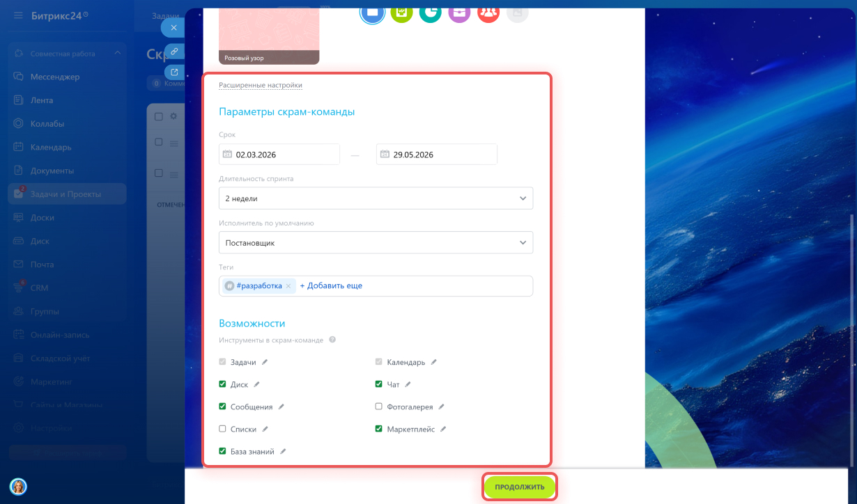Tick the Списки checkbox
The width and height of the screenshot is (857, 504).
click(222, 429)
